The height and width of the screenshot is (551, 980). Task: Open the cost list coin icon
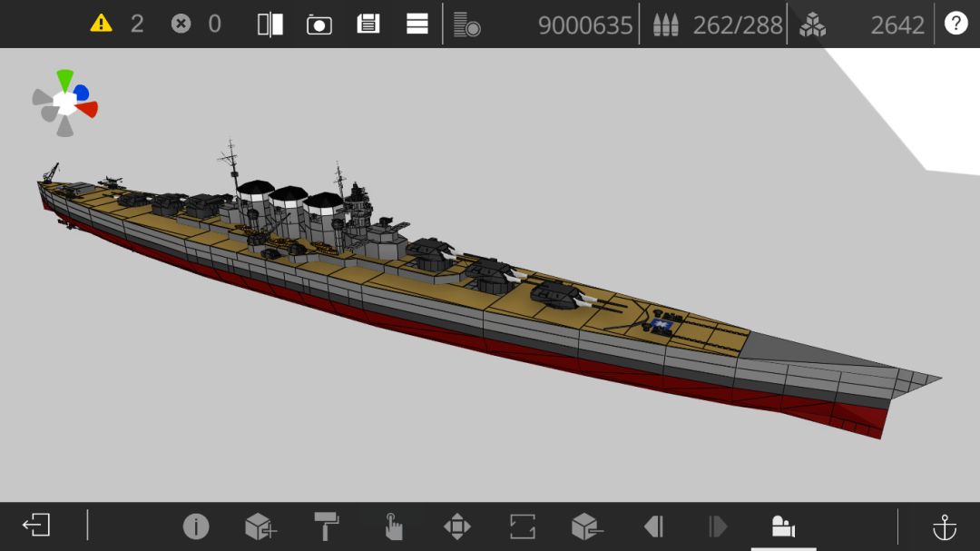(x=467, y=25)
